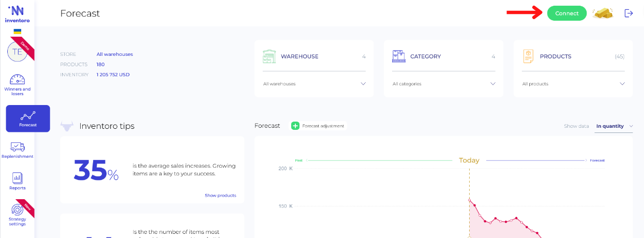Open the Replenishment truck icon
Viewport: 644px width, 238px height.
pyautogui.click(x=18, y=147)
